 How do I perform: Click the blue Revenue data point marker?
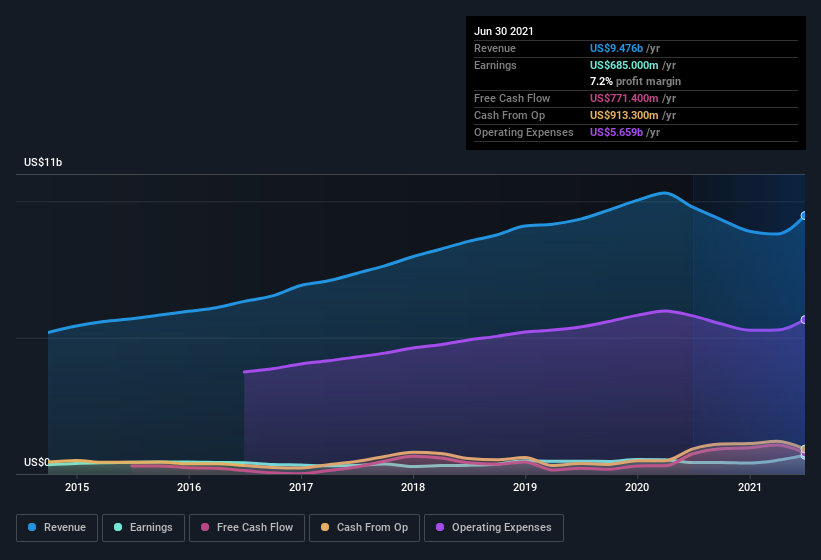coord(804,216)
